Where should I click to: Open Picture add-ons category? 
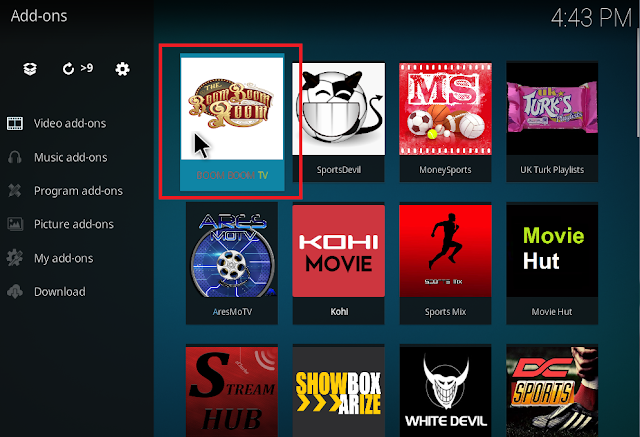click(x=74, y=224)
